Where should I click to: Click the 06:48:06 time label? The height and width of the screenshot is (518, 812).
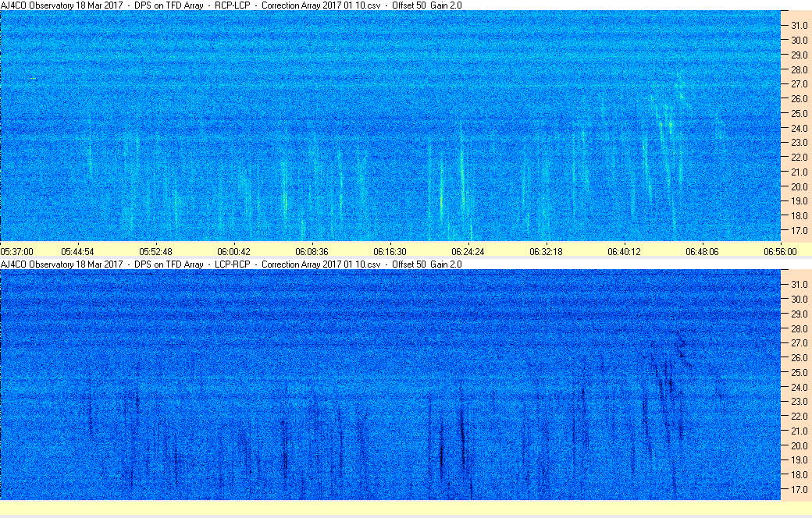[x=702, y=251]
